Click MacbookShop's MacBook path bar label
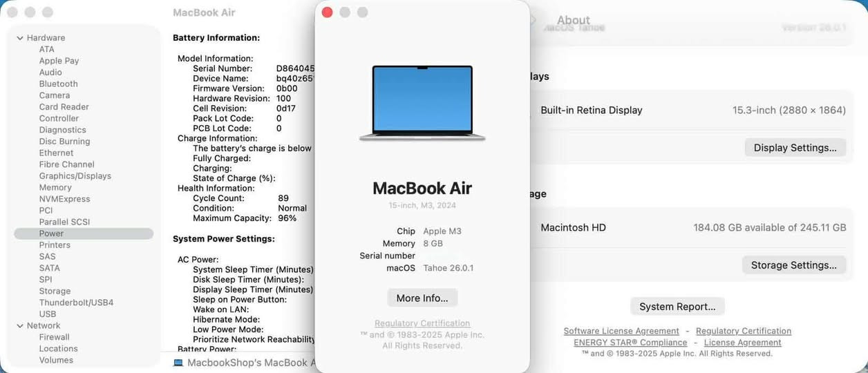This screenshot has width=868, height=373. click(252, 363)
